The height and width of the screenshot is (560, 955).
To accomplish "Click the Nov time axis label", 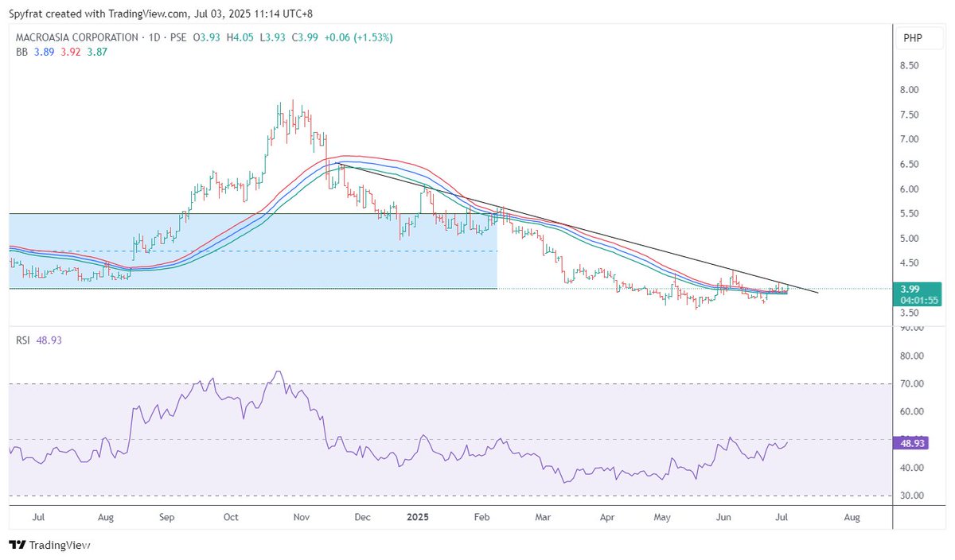I will pos(301,517).
